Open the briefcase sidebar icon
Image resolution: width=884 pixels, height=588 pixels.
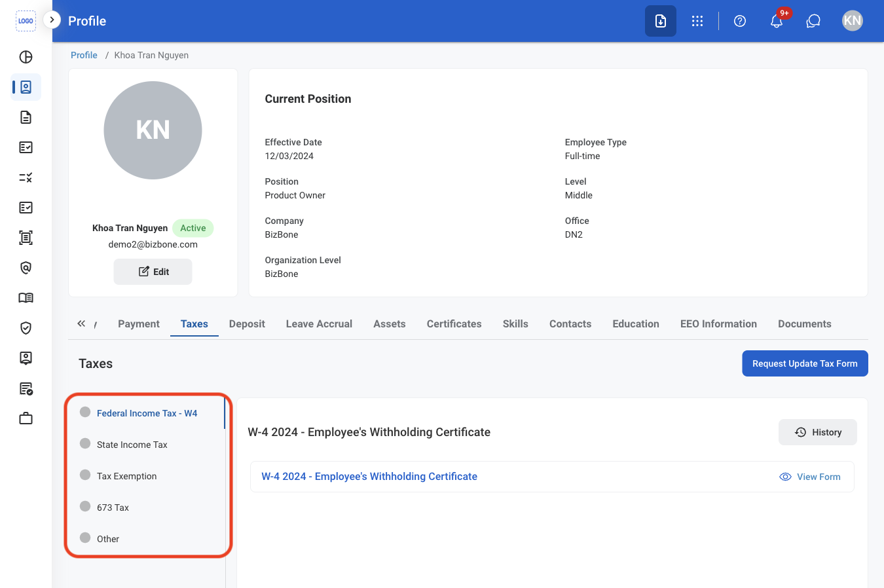[26, 418]
